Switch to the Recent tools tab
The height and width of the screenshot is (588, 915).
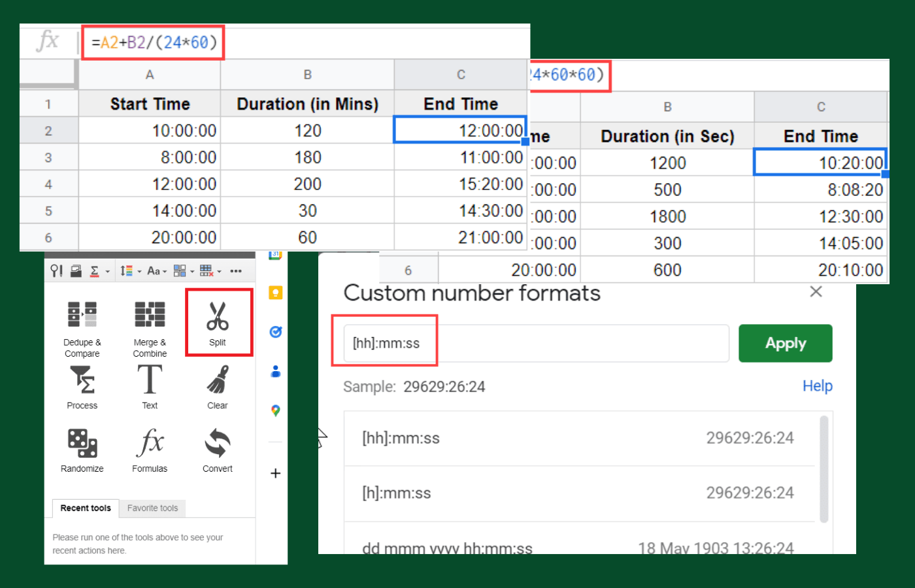85,508
